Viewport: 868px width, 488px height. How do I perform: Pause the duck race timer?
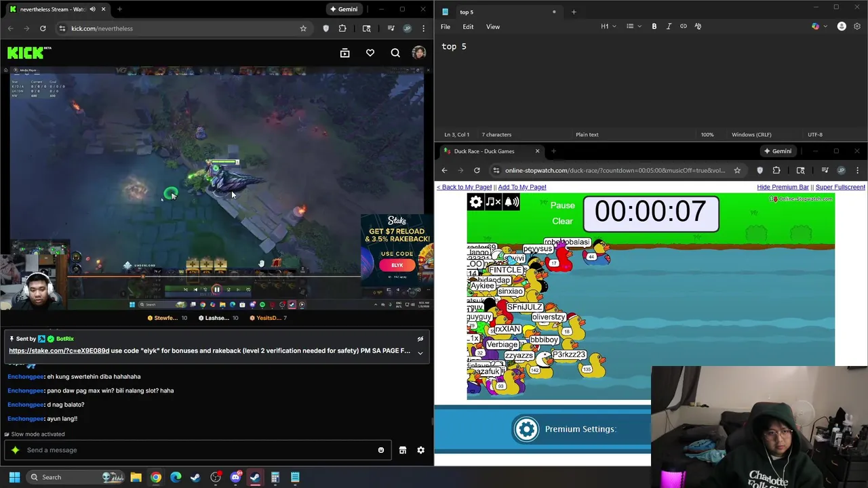pyautogui.click(x=562, y=205)
